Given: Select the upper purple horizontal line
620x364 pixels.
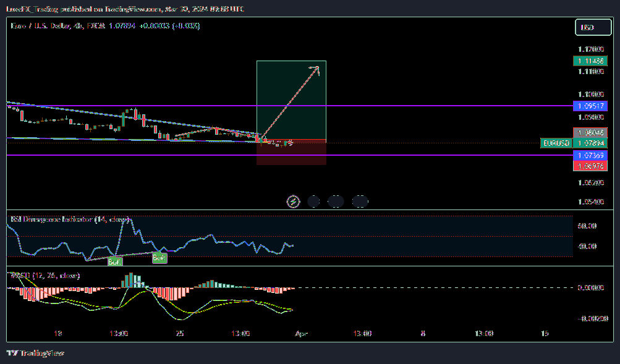Looking at the screenshot, I should (290, 106).
